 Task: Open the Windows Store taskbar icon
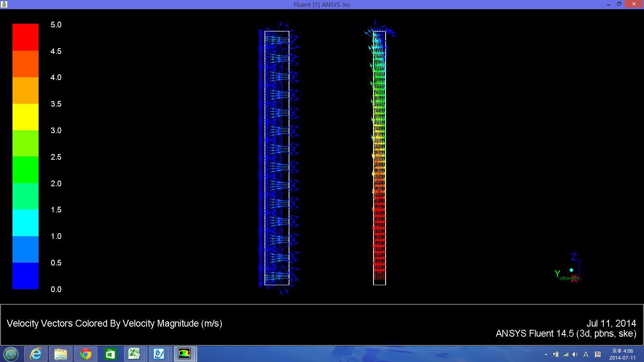pyautogui.click(x=110, y=354)
